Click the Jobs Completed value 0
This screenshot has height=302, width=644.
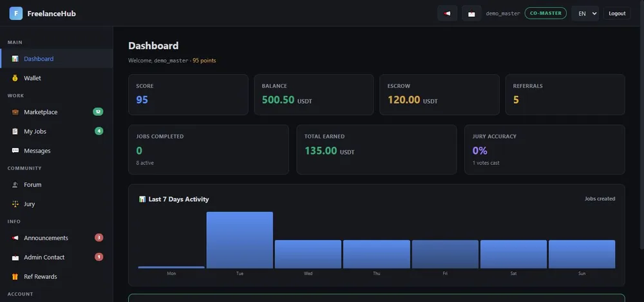coord(139,151)
